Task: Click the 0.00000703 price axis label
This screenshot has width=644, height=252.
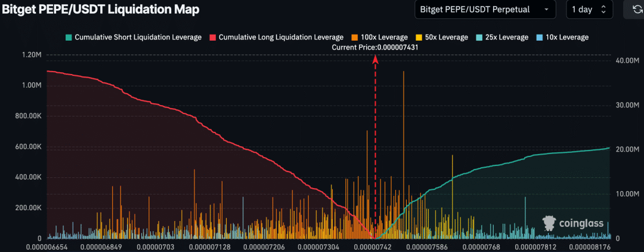Action: point(156,247)
